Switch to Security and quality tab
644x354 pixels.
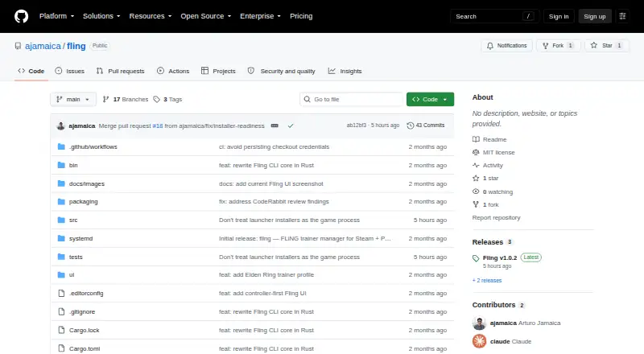point(281,71)
